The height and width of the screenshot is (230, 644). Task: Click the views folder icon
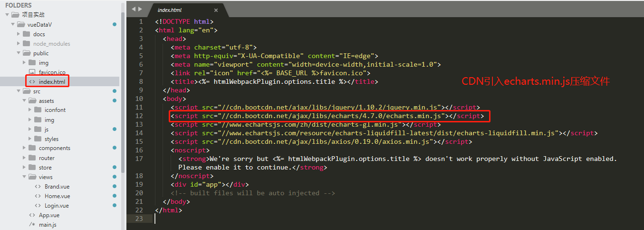point(32,177)
